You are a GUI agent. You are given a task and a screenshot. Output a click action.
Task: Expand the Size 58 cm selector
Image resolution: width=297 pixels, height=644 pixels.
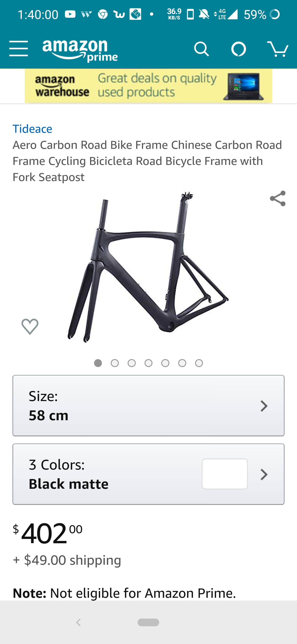[x=148, y=406]
